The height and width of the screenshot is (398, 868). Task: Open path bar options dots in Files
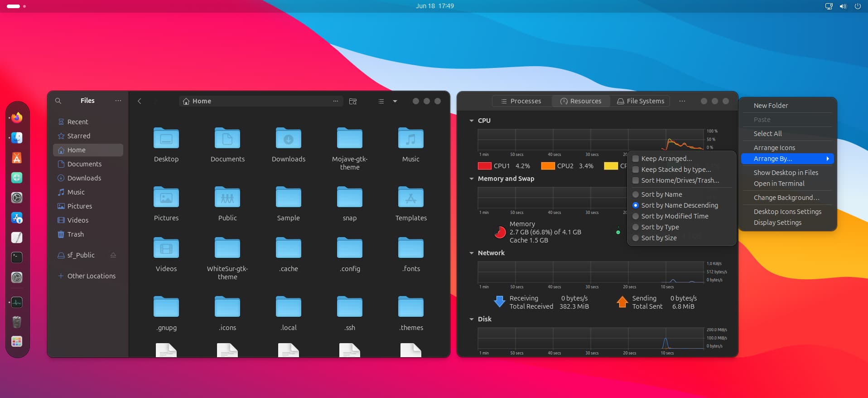pos(336,101)
